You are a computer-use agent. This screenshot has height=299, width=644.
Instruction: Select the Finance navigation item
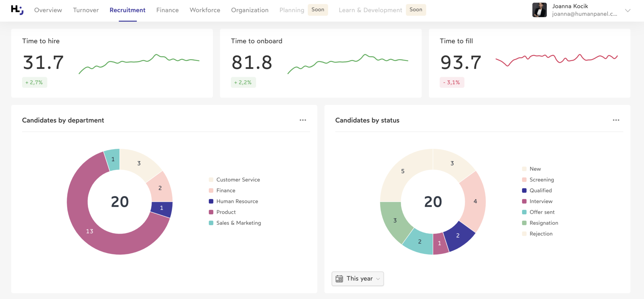point(167,10)
